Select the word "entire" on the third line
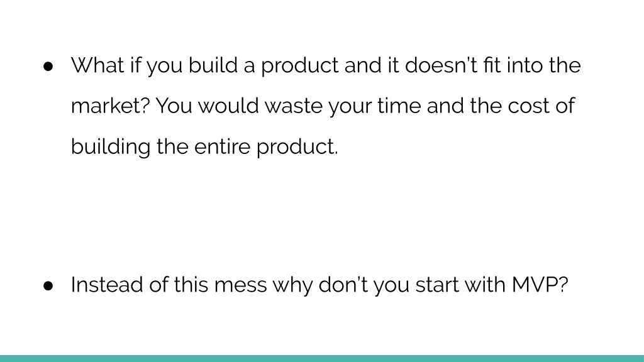 click(x=222, y=147)
